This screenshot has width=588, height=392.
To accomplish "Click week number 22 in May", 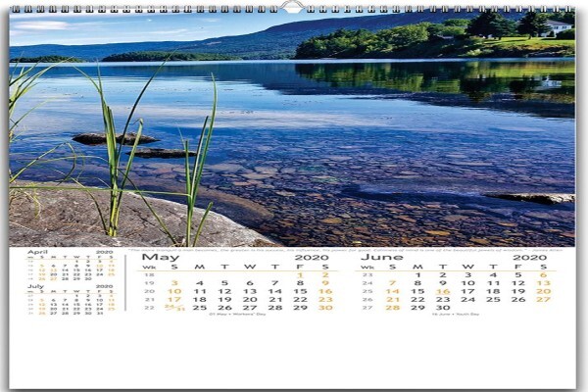I will coord(149,308).
